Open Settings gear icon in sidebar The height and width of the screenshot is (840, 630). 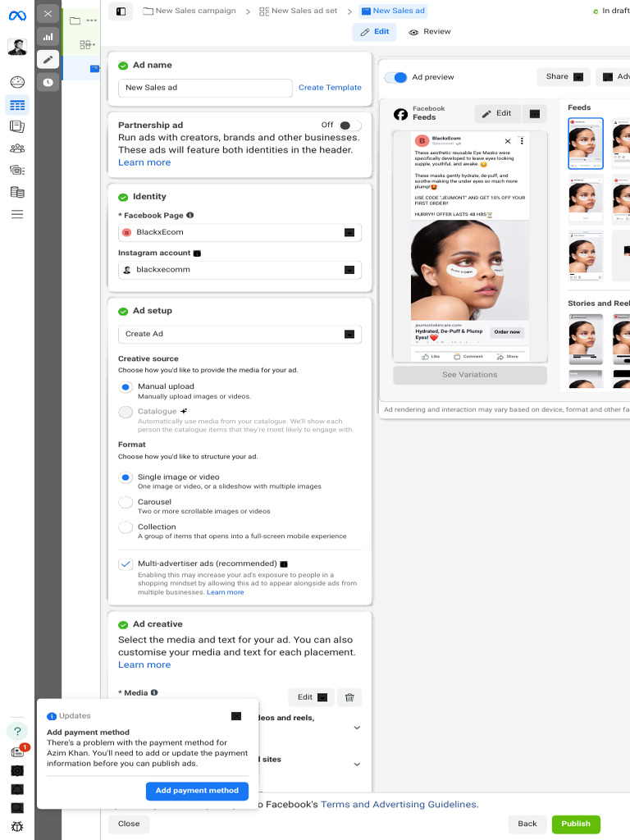tap(17, 771)
